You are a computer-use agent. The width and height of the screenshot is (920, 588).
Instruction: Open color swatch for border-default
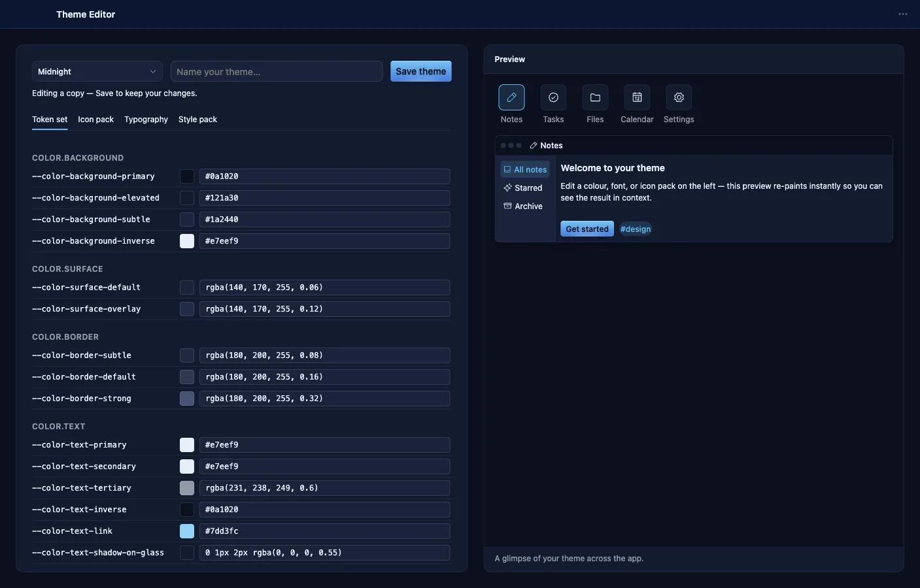coord(187,377)
